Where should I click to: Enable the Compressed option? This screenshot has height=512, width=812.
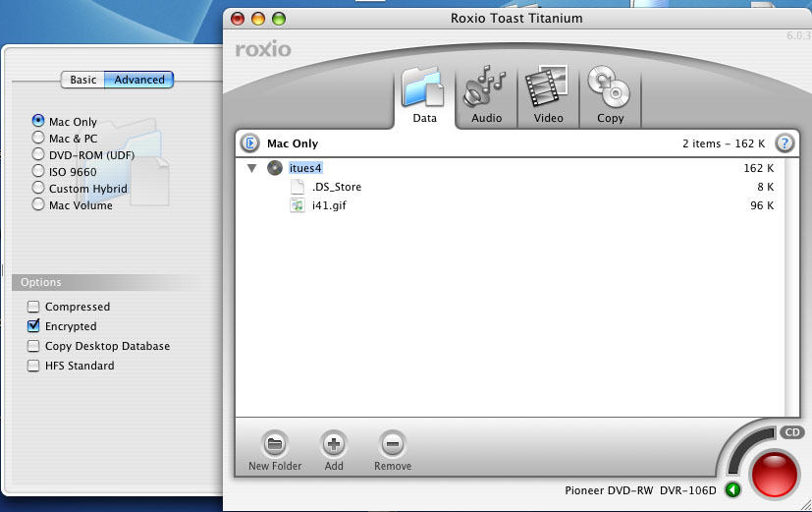(x=33, y=307)
